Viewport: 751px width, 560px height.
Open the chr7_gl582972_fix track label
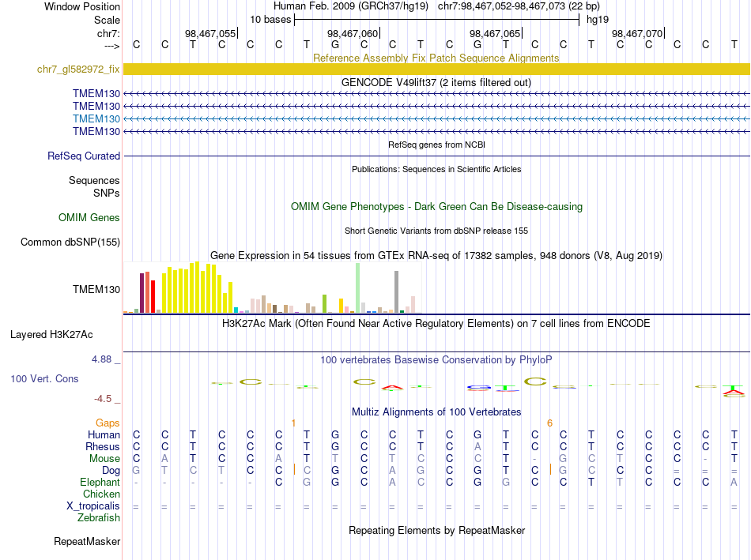78,69
